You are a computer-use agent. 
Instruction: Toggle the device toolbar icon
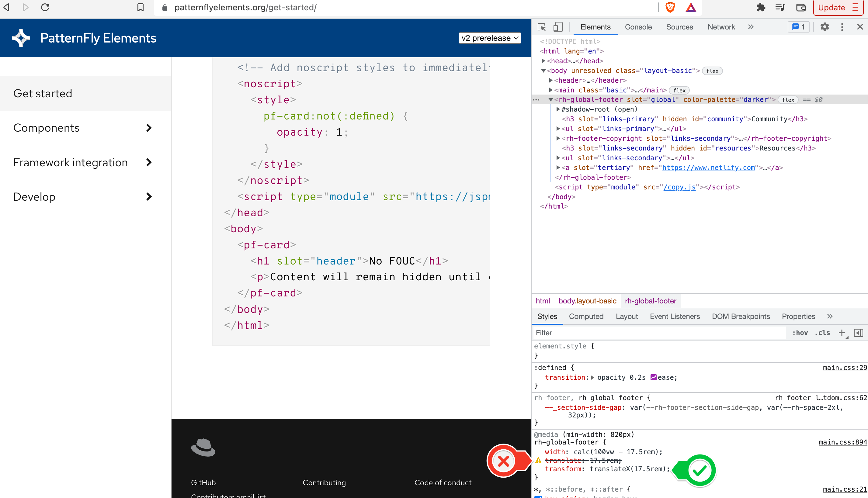tap(558, 27)
